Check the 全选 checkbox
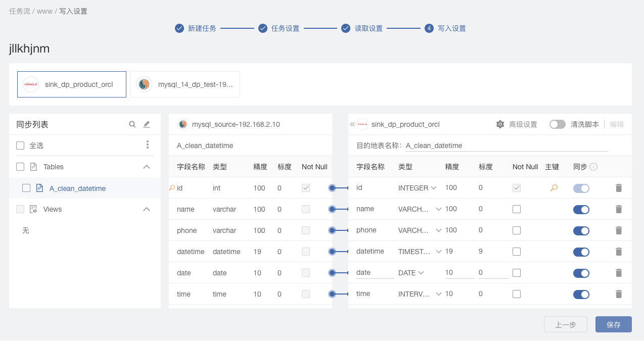 coord(20,145)
